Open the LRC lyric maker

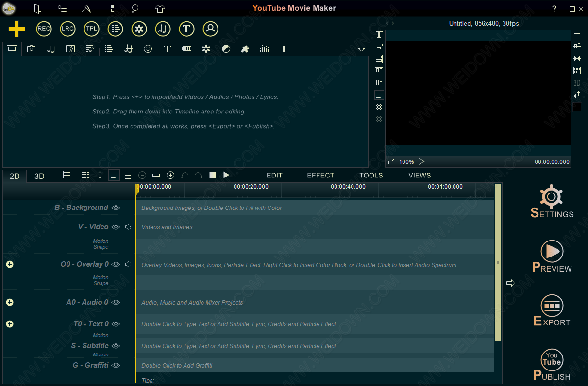coord(67,29)
